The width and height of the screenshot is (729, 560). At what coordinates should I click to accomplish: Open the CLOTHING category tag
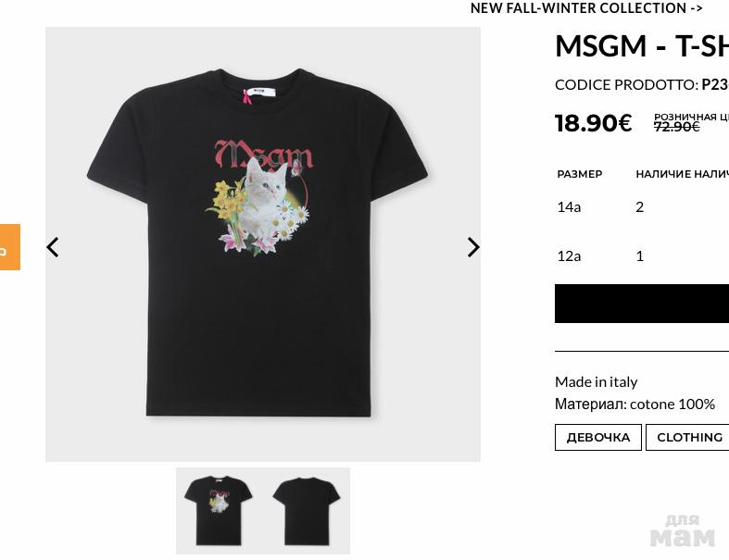click(x=689, y=437)
